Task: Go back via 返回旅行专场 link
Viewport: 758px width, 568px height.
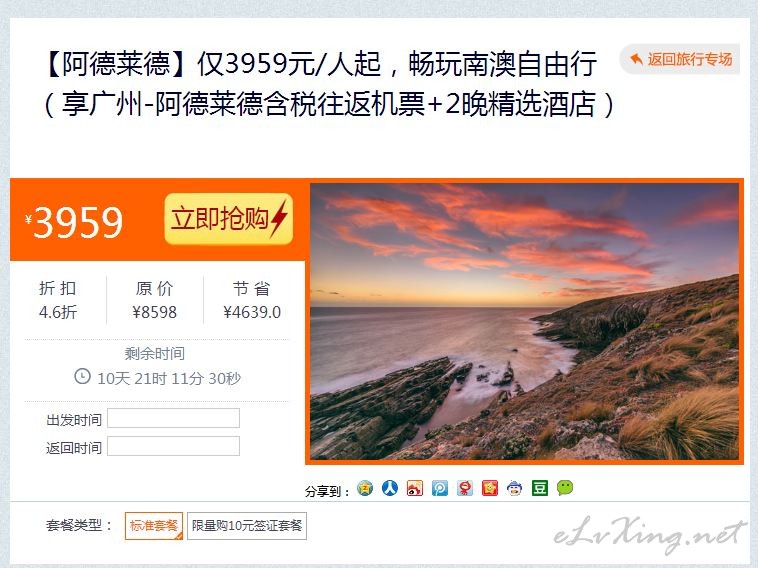Action: click(680, 59)
